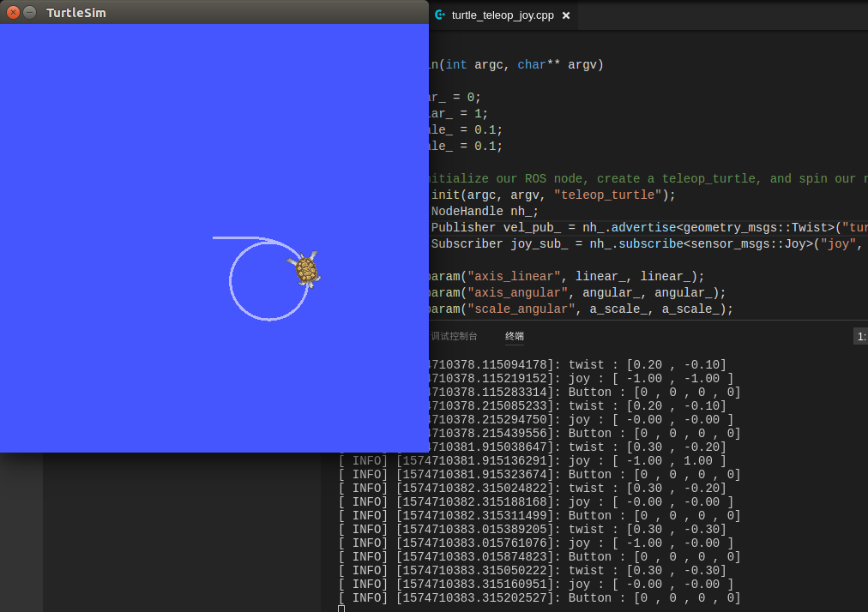Click terminal timestamp 1574710382.315024822
The image size is (868, 612).
(475, 489)
